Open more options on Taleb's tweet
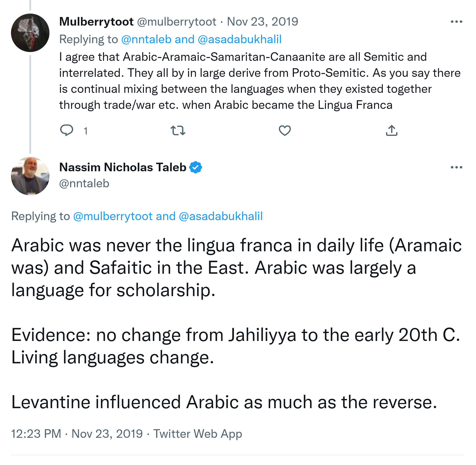The width and height of the screenshot is (476, 465). pyautogui.click(x=456, y=167)
